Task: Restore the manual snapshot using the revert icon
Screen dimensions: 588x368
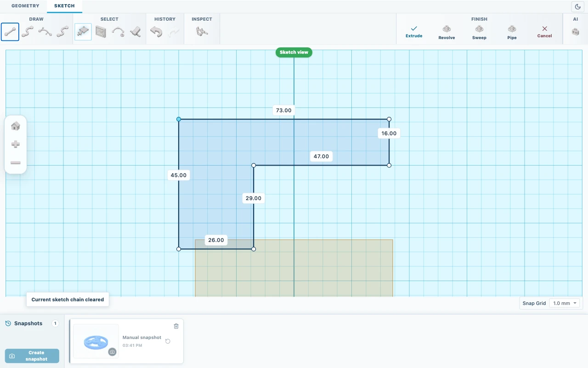Action: coord(168,341)
